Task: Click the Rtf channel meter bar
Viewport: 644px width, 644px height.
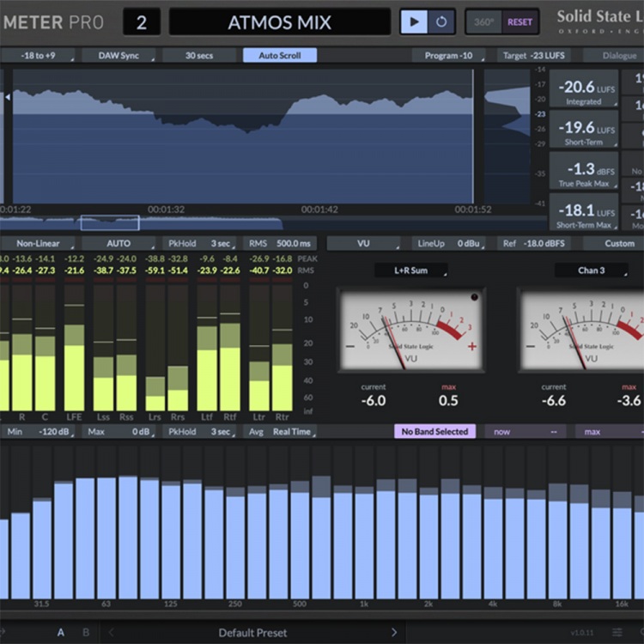Action: (x=230, y=348)
